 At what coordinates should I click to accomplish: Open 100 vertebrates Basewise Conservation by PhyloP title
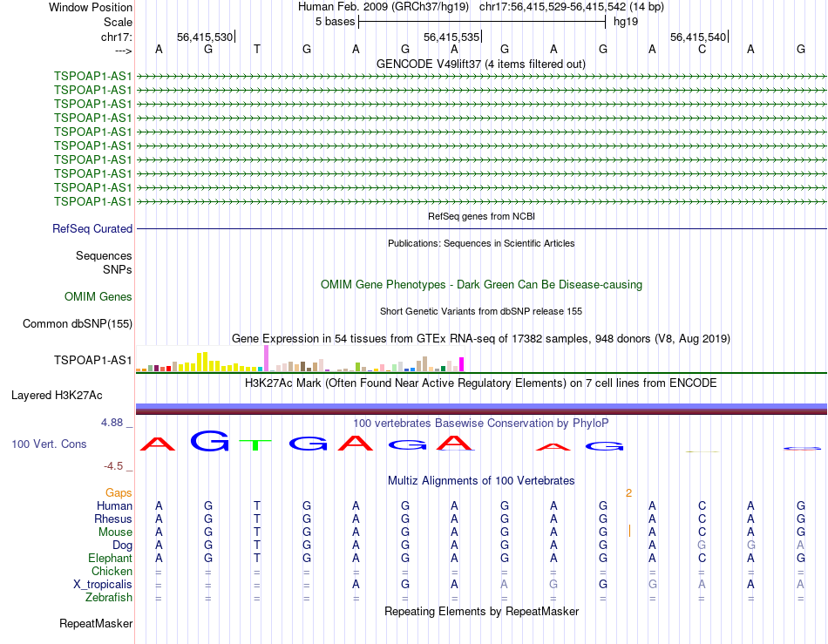480,423
